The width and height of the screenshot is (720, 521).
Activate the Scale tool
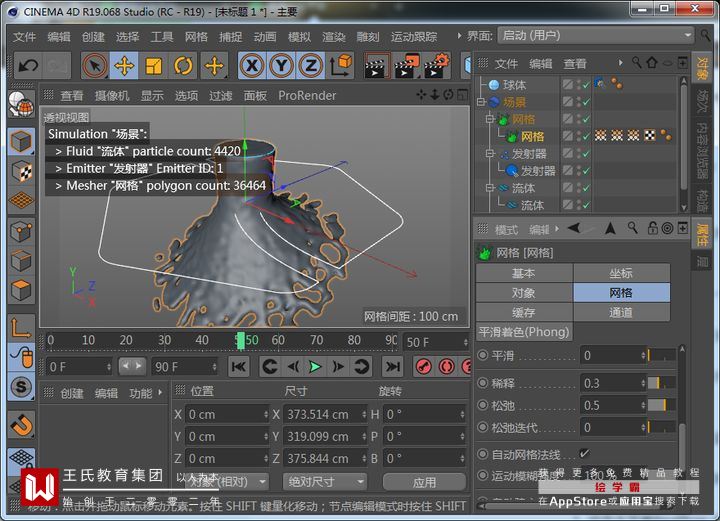tap(153, 66)
